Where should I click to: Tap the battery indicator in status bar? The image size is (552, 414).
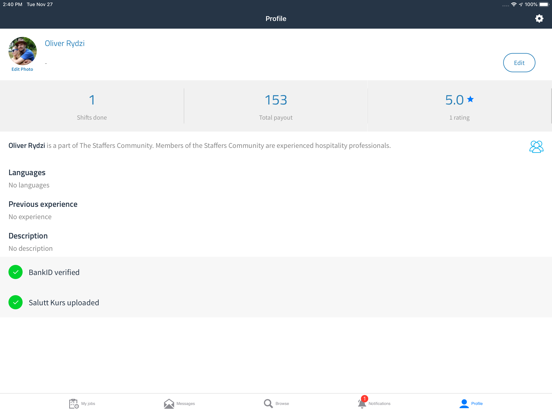tap(544, 5)
